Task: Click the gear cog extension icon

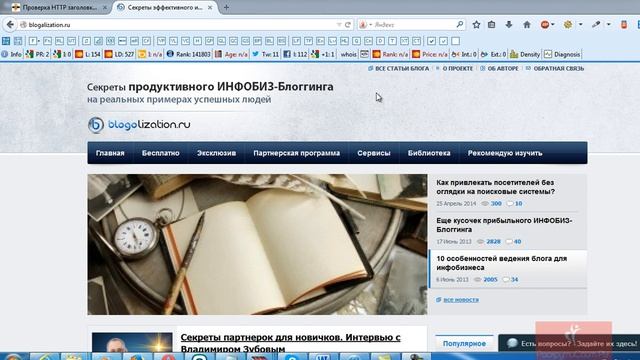Action: coord(568,24)
